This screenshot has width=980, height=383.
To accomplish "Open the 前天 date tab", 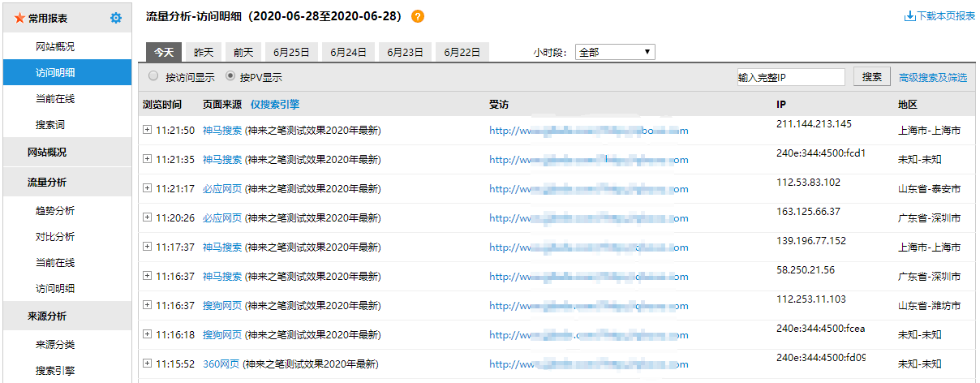I will [243, 52].
